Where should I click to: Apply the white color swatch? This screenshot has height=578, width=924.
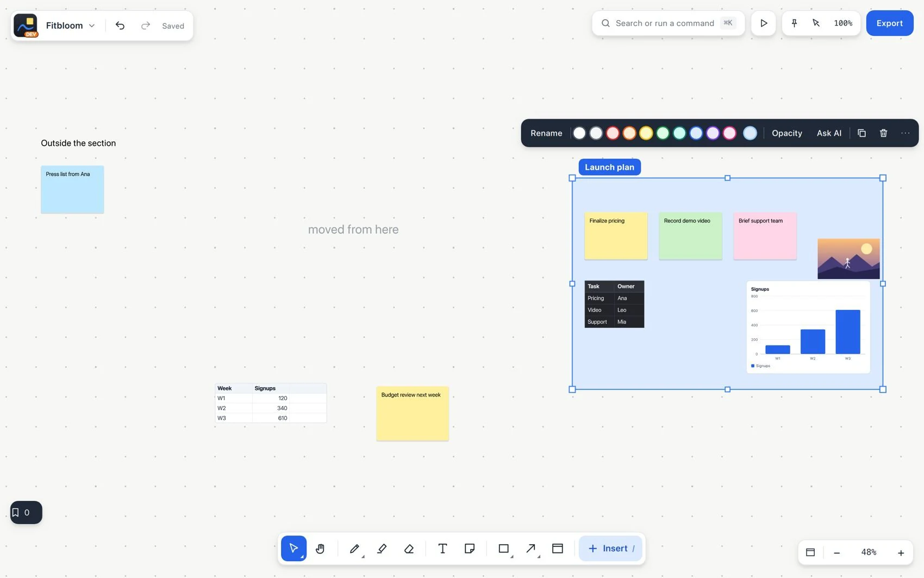[579, 133]
